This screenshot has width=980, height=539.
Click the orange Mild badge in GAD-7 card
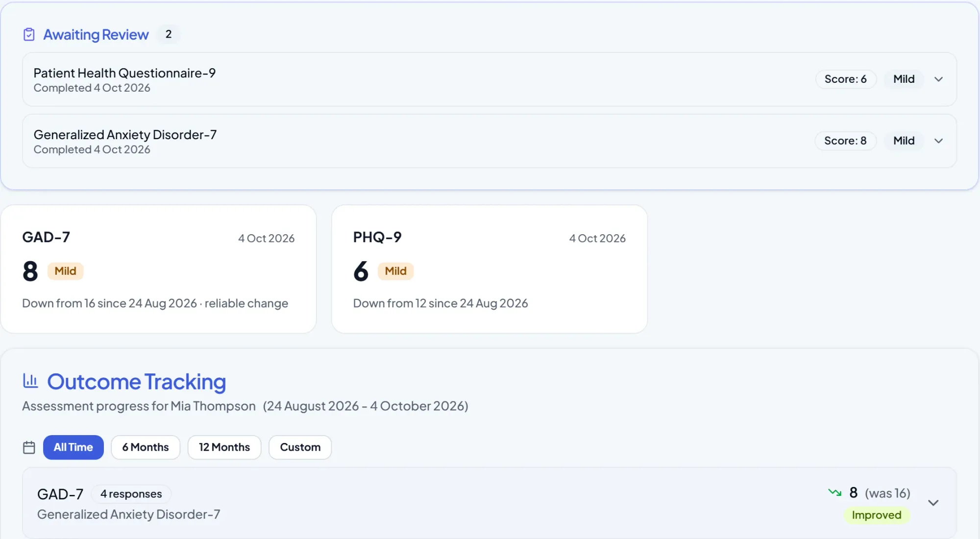pos(65,271)
